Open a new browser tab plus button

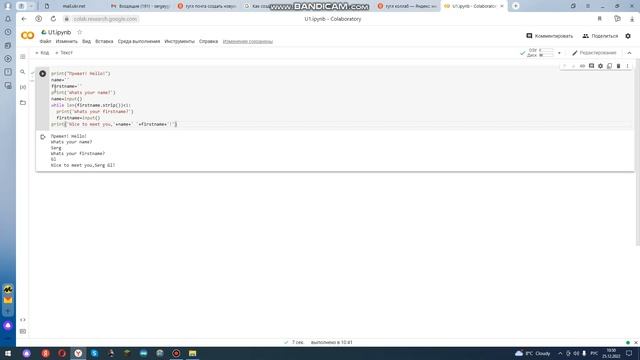coord(516,6)
